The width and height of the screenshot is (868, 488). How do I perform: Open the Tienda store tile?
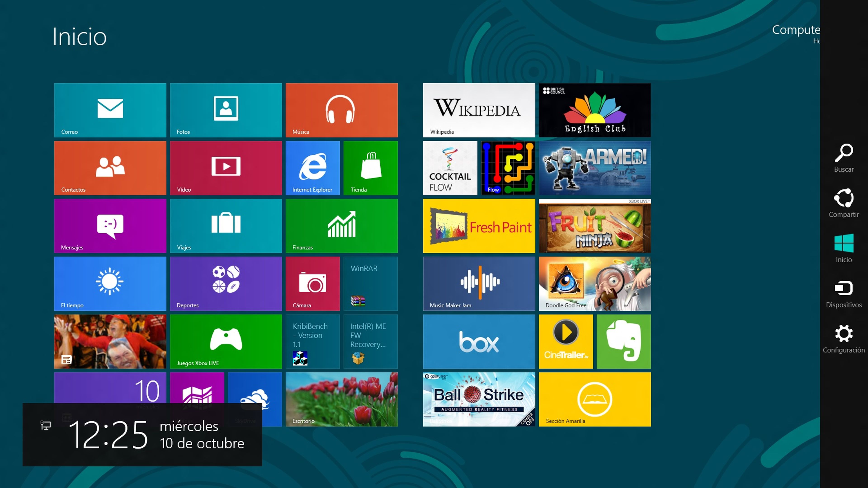[370, 168]
